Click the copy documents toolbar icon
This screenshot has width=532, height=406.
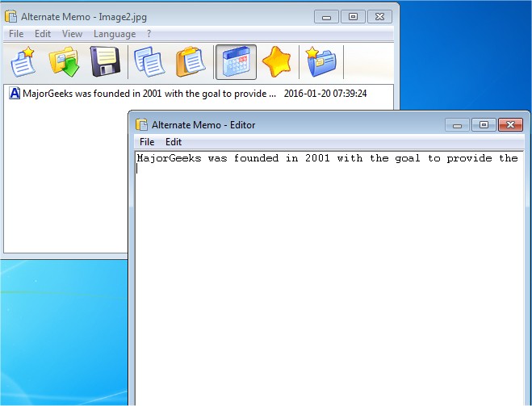pos(149,61)
